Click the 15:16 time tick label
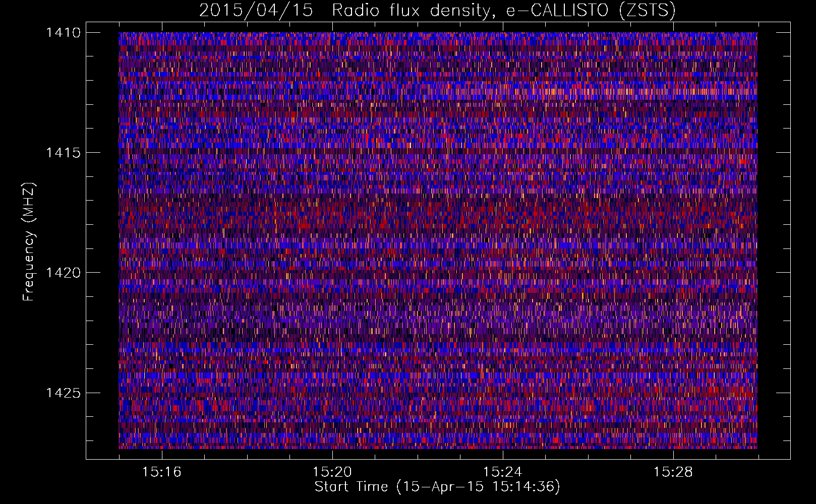Screen dimensions: 816x504 pyautogui.click(x=161, y=472)
